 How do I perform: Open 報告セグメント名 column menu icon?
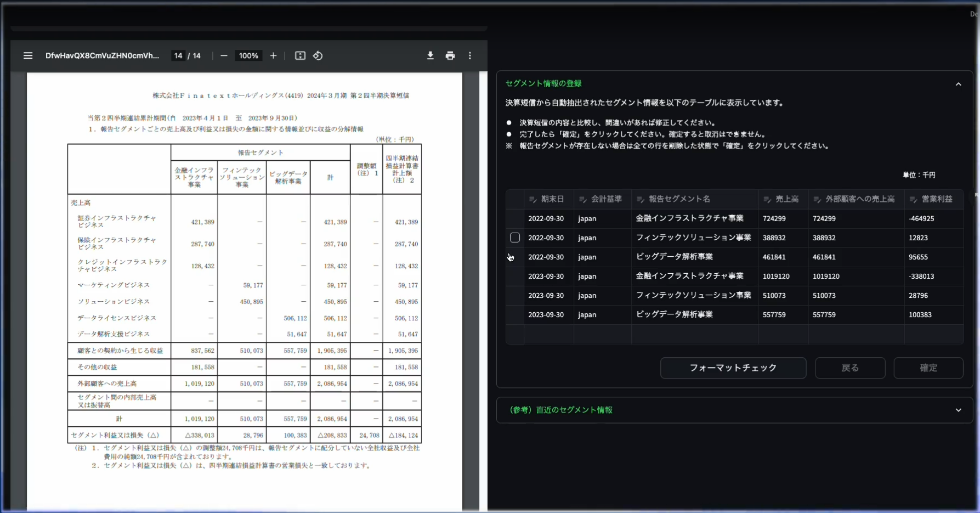pyautogui.click(x=640, y=199)
